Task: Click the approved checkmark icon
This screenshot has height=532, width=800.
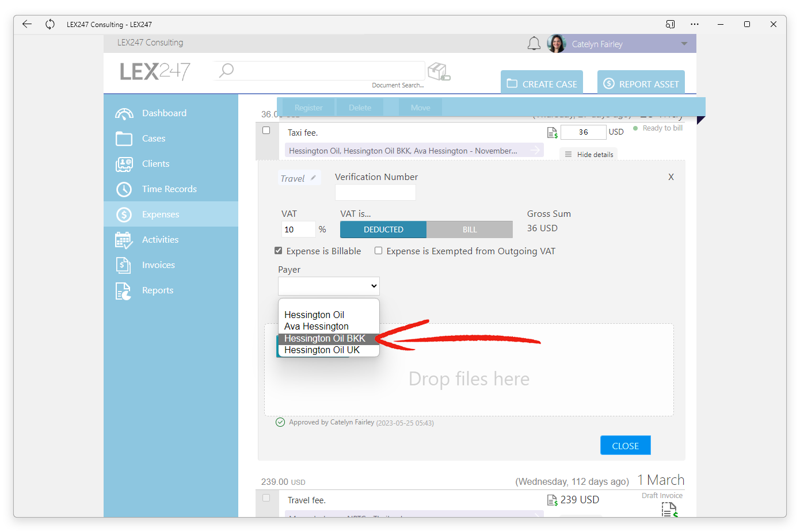Action: pos(280,422)
